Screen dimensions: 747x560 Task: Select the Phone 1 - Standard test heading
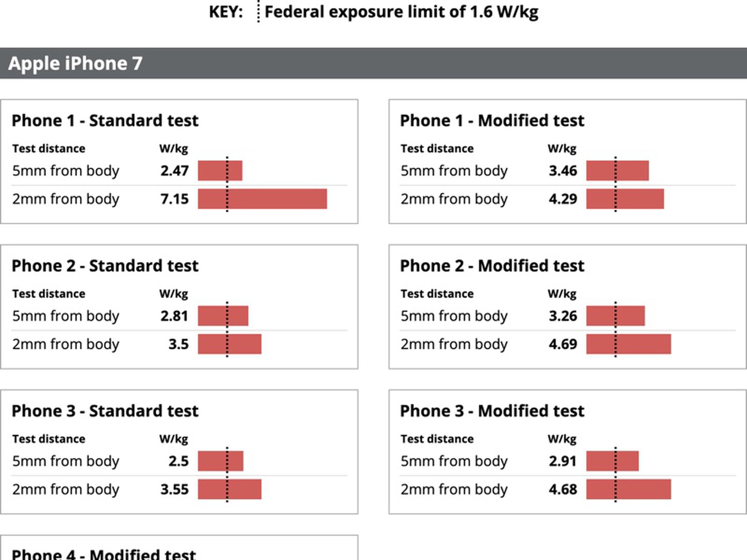point(105,120)
